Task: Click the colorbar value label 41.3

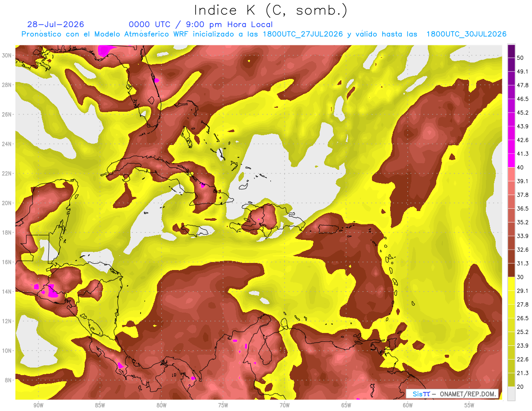Action: pos(523,154)
